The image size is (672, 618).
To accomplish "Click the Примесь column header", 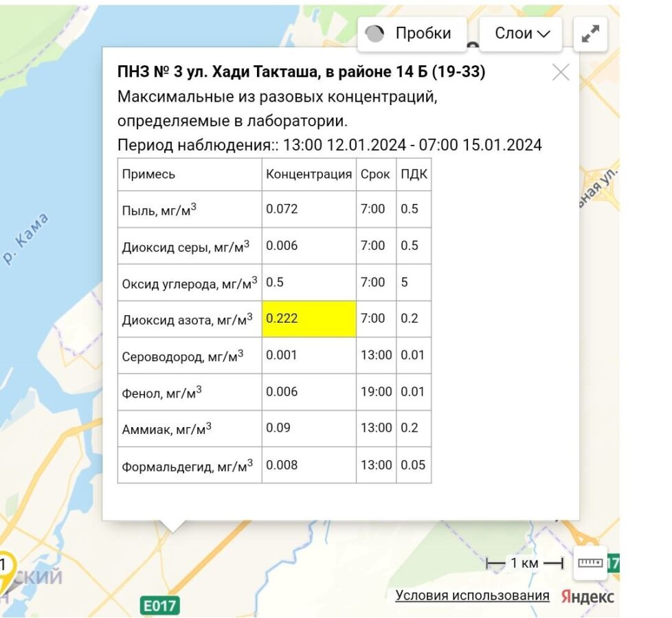I will (148, 174).
